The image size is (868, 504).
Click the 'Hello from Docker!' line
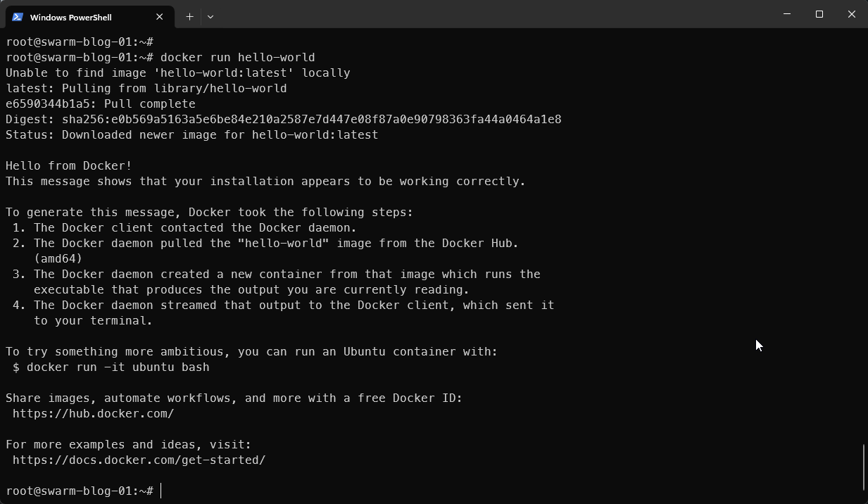tap(69, 165)
